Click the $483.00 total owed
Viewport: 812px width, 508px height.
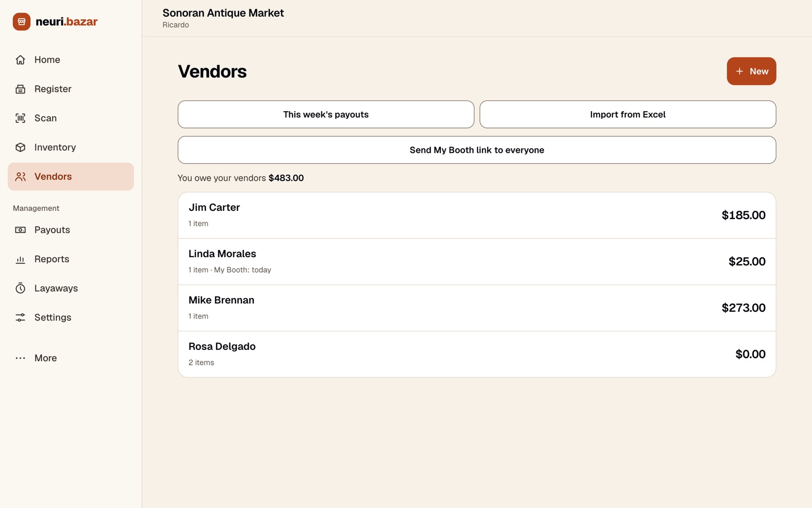pyautogui.click(x=286, y=178)
